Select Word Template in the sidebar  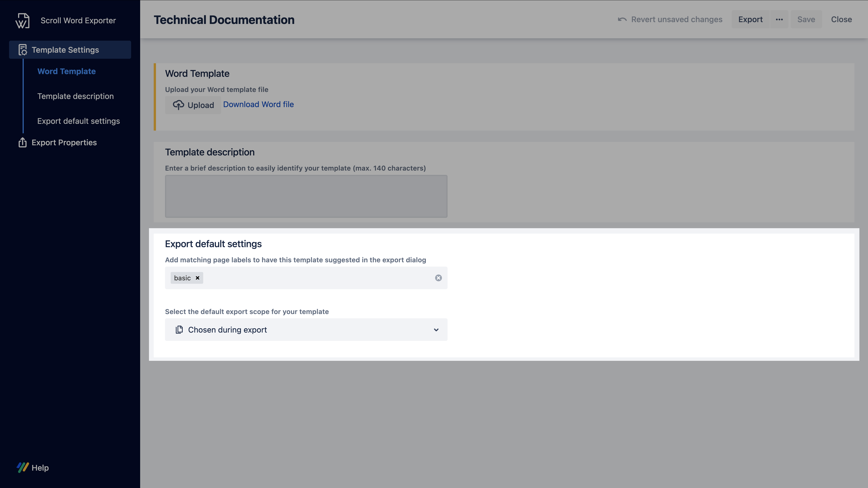point(66,71)
